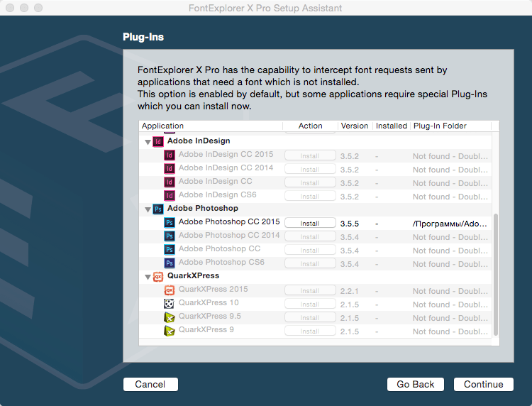Click the Adobe InDesign CC 2015 icon
This screenshot has height=406, width=532.
pos(170,155)
